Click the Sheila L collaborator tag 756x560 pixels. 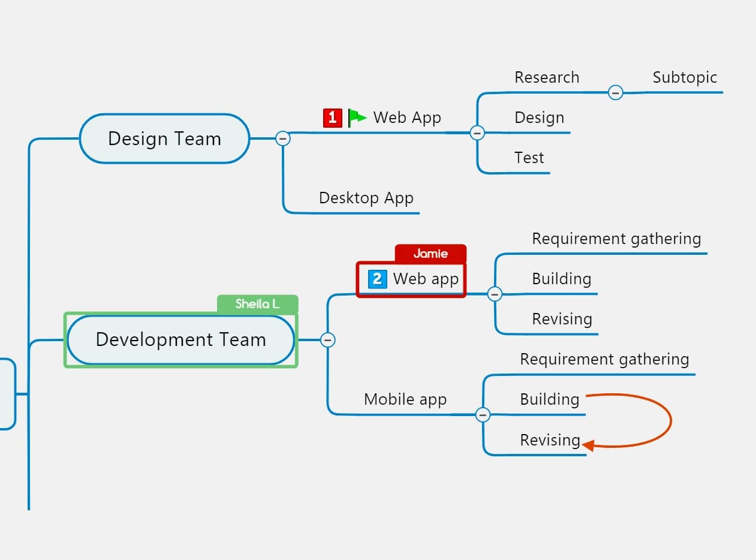click(x=257, y=304)
